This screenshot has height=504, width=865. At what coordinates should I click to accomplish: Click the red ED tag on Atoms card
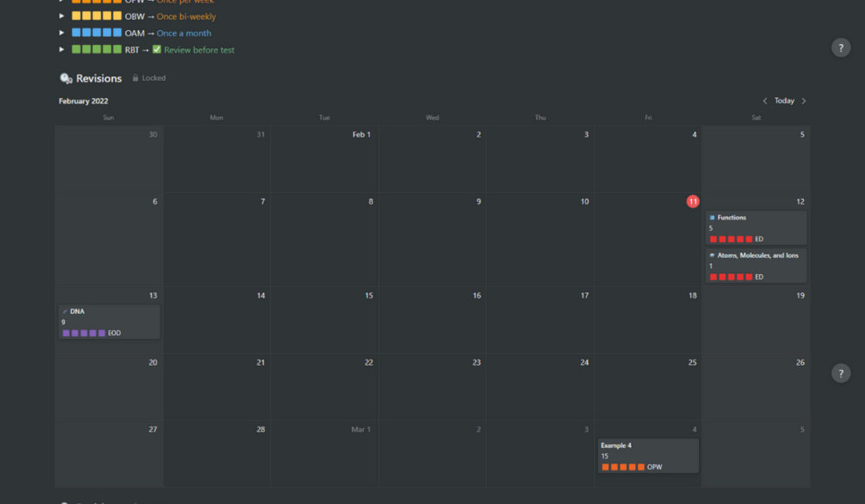[x=737, y=277]
